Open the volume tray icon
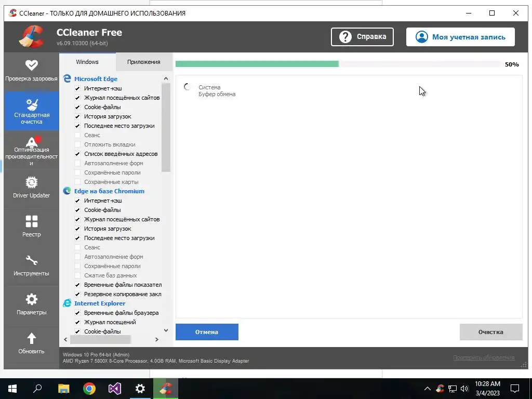The width and height of the screenshot is (532, 399). [464, 389]
